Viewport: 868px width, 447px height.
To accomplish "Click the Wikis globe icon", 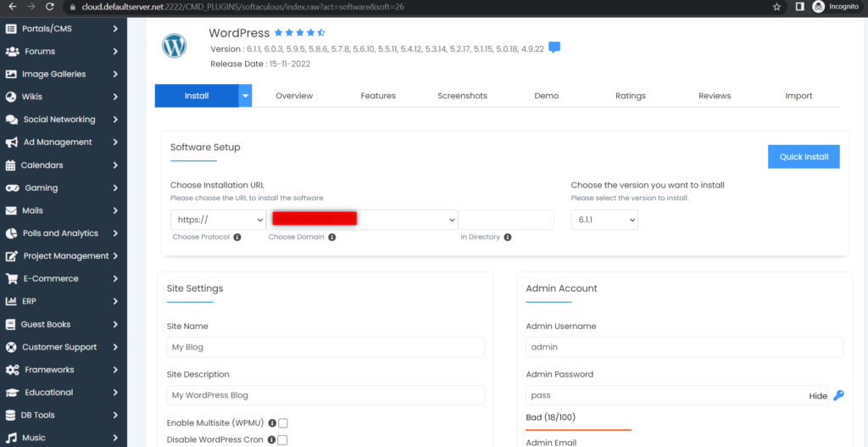I will (10, 97).
